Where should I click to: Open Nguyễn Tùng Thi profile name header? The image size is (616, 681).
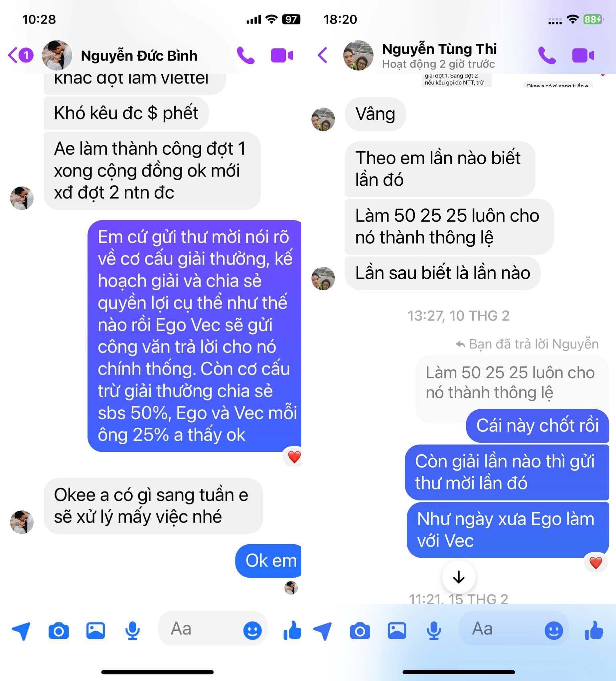439,49
